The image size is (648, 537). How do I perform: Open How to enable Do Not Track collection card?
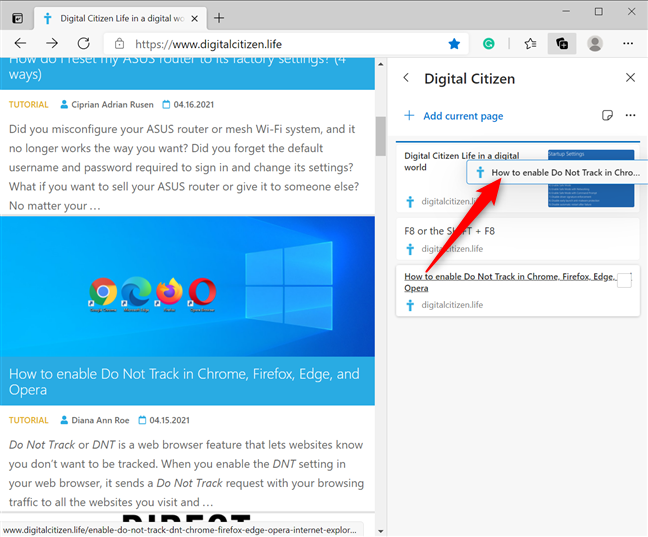point(517,291)
